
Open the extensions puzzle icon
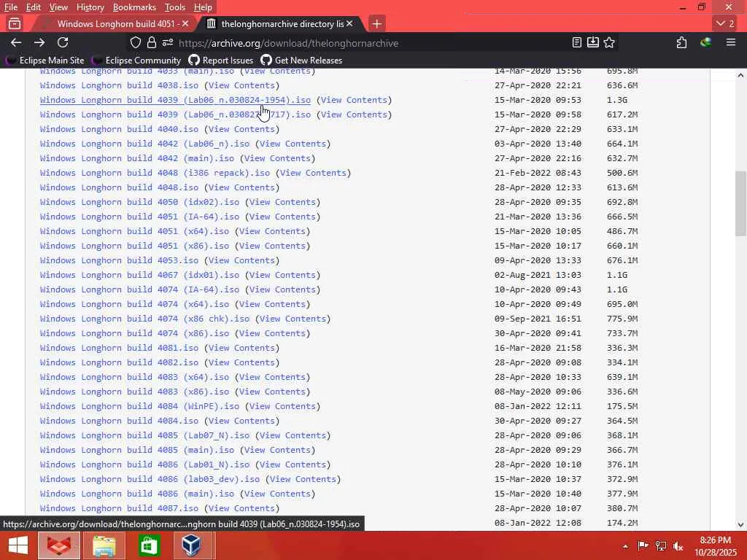click(x=682, y=42)
